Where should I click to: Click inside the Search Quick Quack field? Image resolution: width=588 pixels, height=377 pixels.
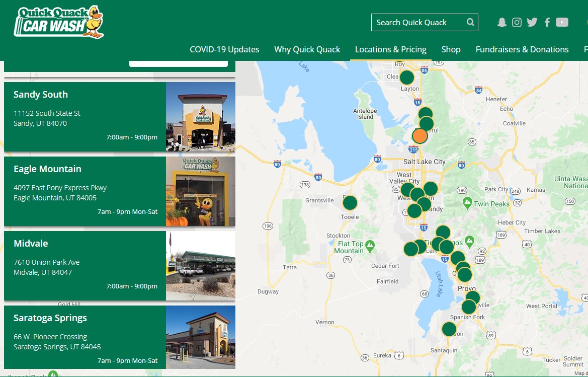click(425, 23)
